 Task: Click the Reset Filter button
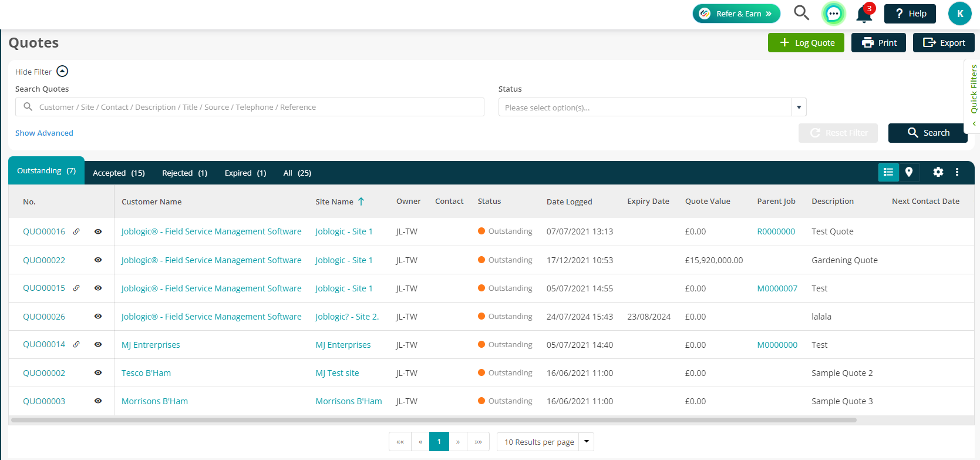tap(838, 133)
